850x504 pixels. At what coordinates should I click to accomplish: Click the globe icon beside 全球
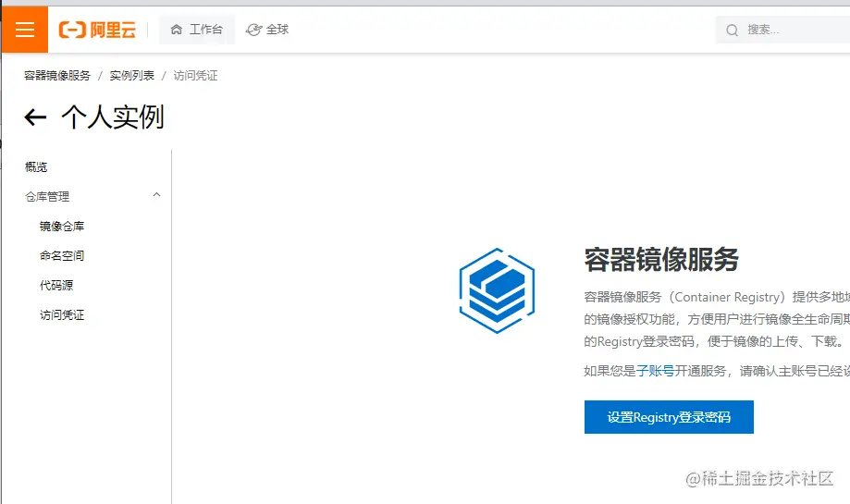253,30
